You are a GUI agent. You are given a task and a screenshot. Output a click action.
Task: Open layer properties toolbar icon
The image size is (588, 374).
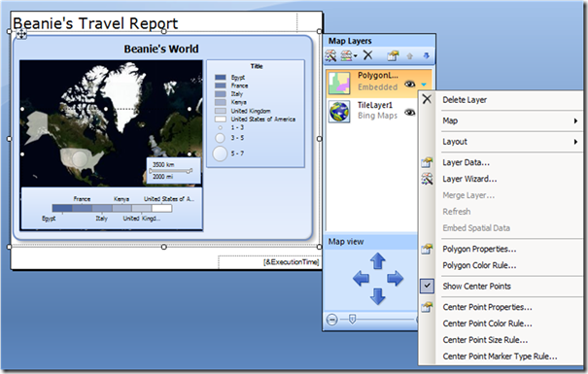[393, 55]
